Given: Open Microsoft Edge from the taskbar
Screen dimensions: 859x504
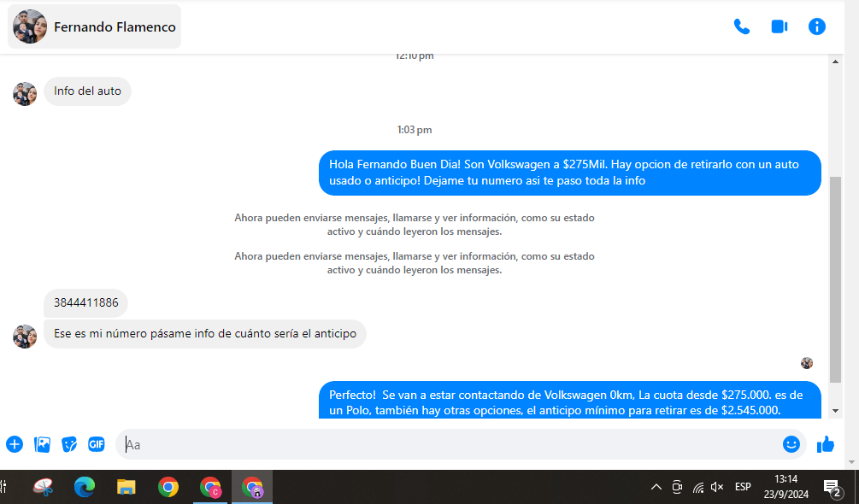Looking at the screenshot, I should [85, 487].
